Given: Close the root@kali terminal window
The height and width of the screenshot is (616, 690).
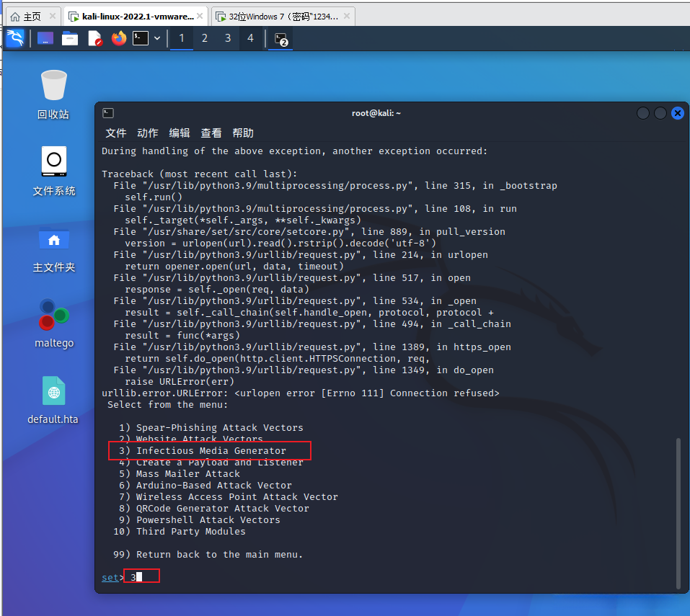Looking at the screenshot, I should coord(678,113).
